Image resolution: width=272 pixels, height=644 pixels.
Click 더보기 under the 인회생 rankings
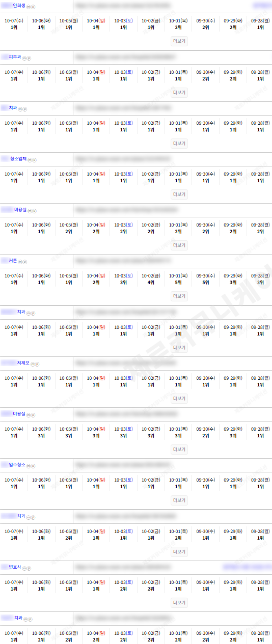(179, 41)
